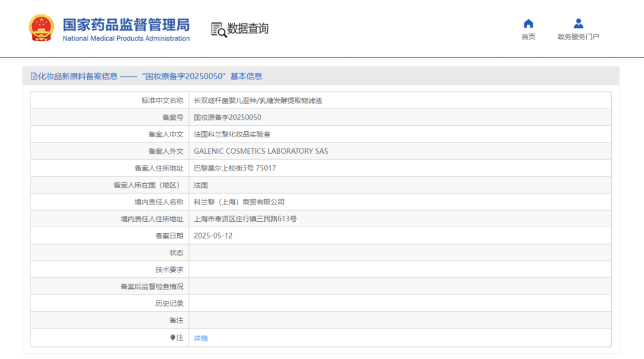Click GALENIC COSMETICS LABORATORY SAS text
Image resolution: width=644 pixels, height=359 pixels.
point(261,151)
